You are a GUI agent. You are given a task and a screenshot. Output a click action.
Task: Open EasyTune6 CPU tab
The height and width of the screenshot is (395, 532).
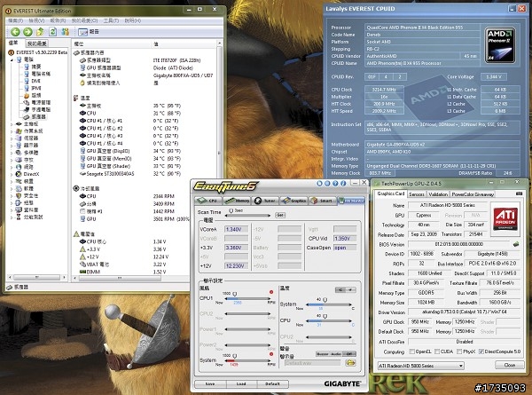tap(208, 201)
